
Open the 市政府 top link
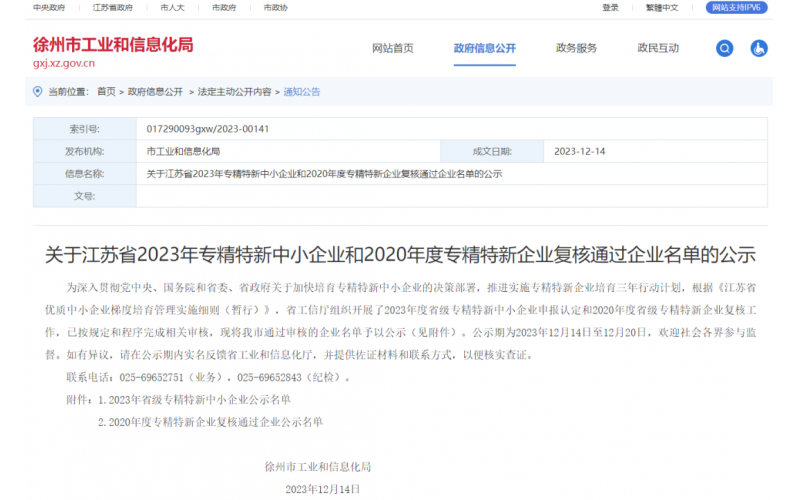(224, 8)
